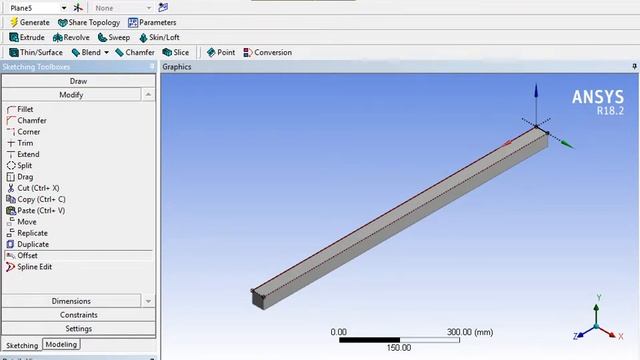Image resolution: width=640 pixels, height=360 pixels.
Task: Click the Blend tool
Action: tap(86, 52)
